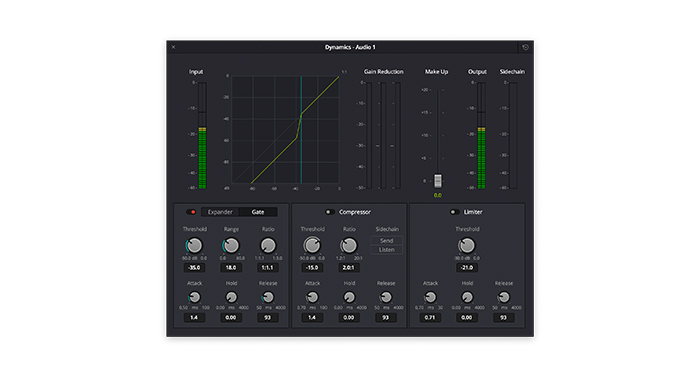The height and width of the screenshot is (380, 700).
Task: Click the Expander Ratio knob
Action: pyautogui.click(x=268, y=245)
